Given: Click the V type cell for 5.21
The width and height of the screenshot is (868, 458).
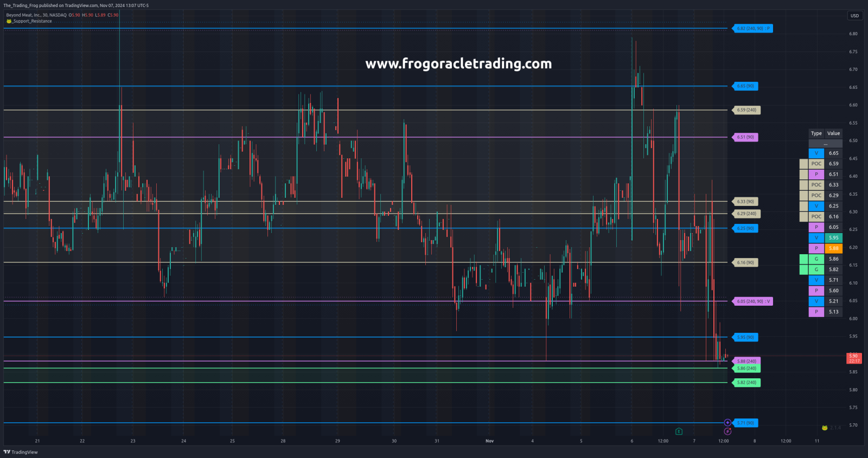Looking at the screenshot, I should click(816, 301).
